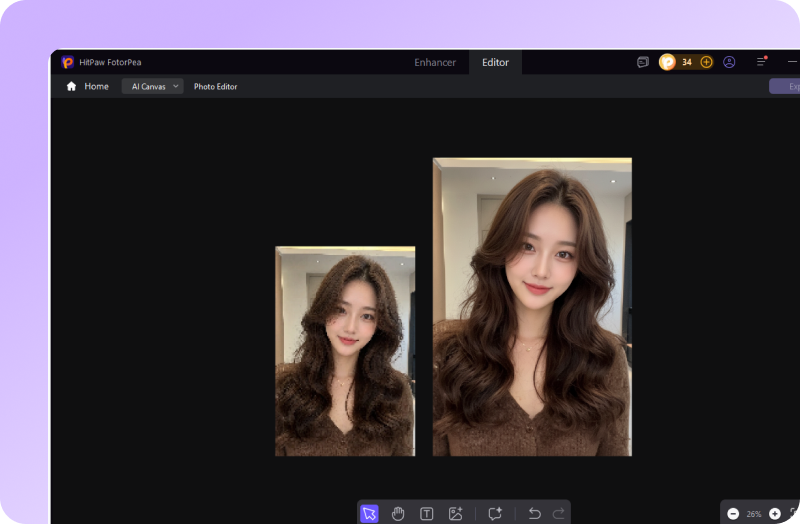Go to Home via house icon
The height and width of the screenshot is (524, 800).
tap(71, 86)
